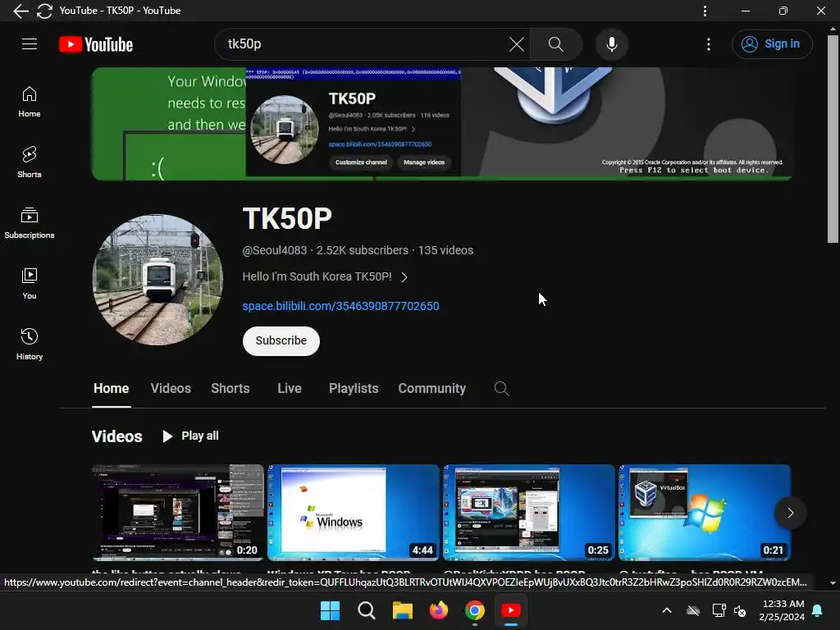Reload the page with the refresh icon
This screenshot has height=630, width=840.
click(x=44, y=11)
